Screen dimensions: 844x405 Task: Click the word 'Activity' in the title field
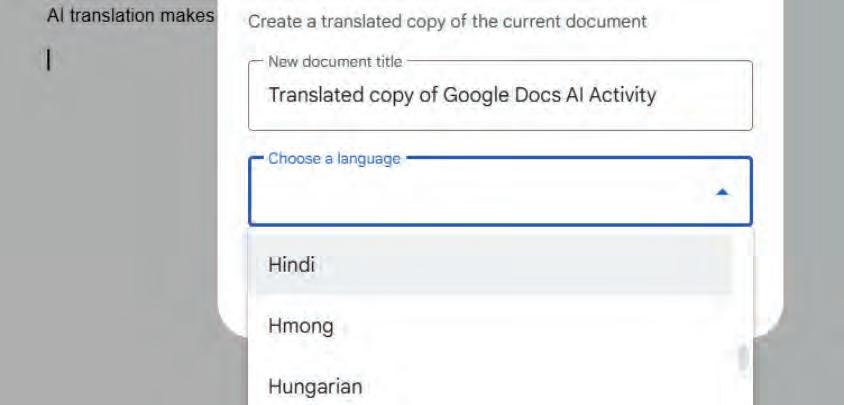(622, 97)
